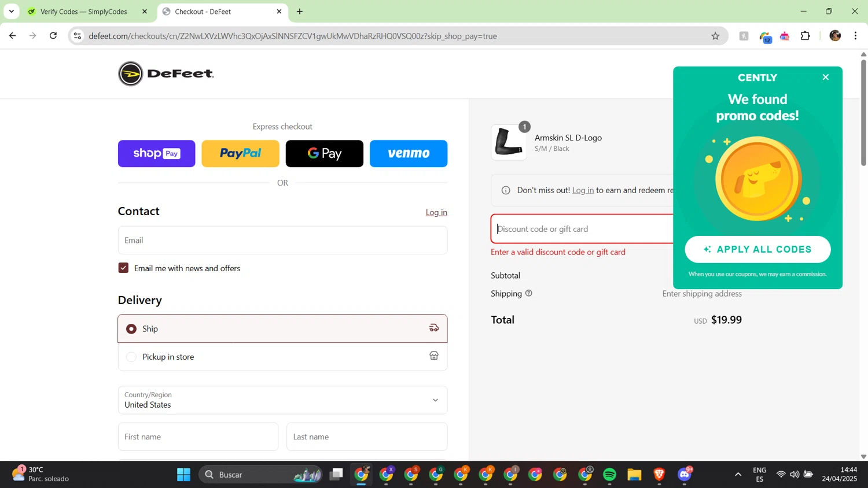868x488 pixels.
Task: Open volume speaker icon
Action: [x=795, y=475]
